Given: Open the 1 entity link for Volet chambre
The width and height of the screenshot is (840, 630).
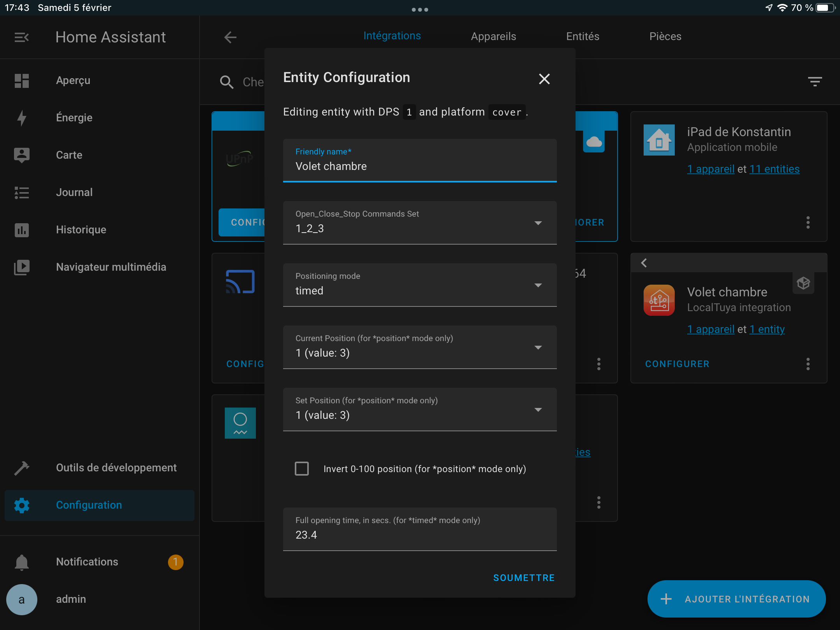Looking at the screenshot, I should pyautogui.click(x=767, y=329).
